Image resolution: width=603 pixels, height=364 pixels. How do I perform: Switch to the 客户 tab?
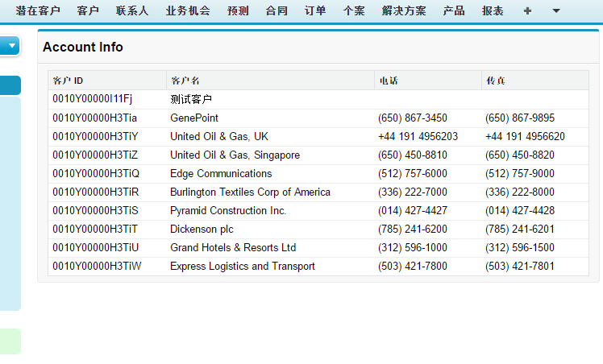(x=88, y=10)
